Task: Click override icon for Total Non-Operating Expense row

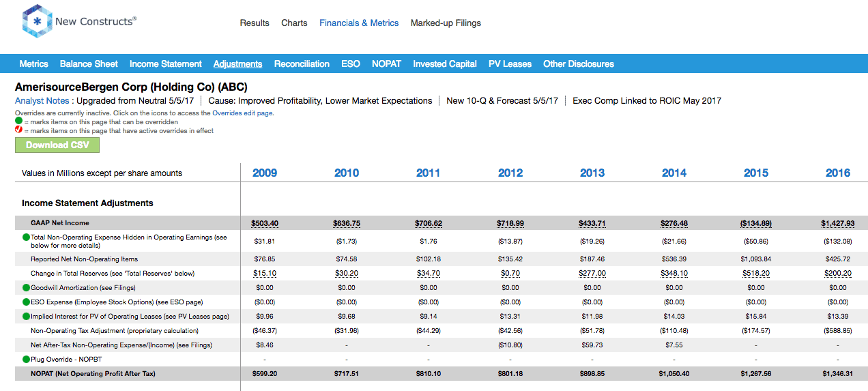Action: tap(26, 237)
